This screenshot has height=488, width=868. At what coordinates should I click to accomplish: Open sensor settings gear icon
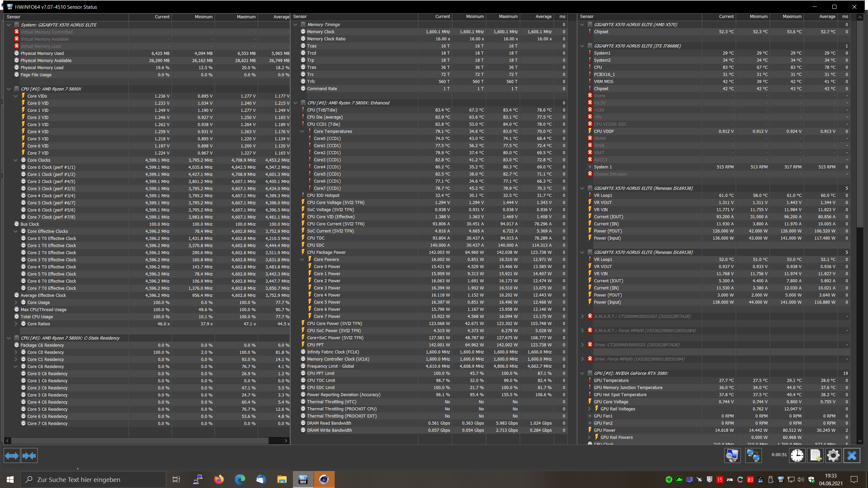[x=833, y=455]
